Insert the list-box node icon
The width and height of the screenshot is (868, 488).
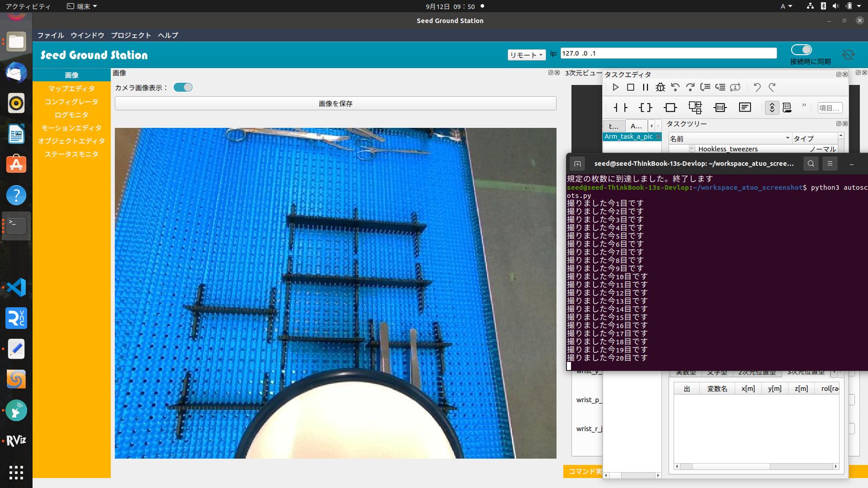point(720,108)
